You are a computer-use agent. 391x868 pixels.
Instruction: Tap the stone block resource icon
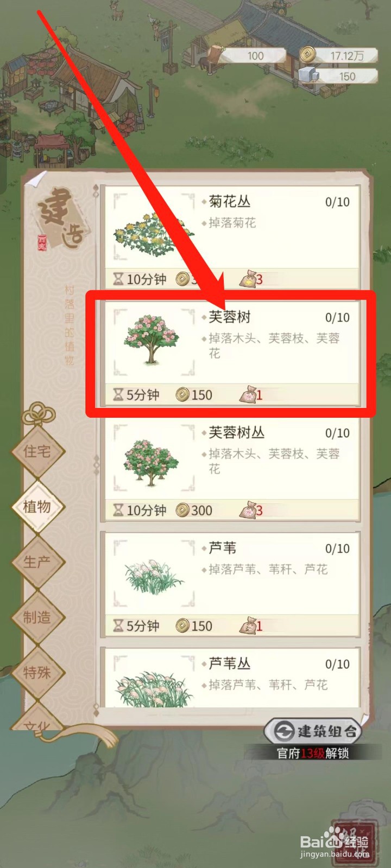point(308,75)
